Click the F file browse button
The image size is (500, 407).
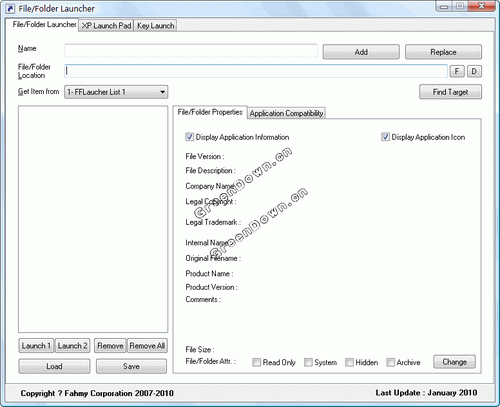point(457,71)
